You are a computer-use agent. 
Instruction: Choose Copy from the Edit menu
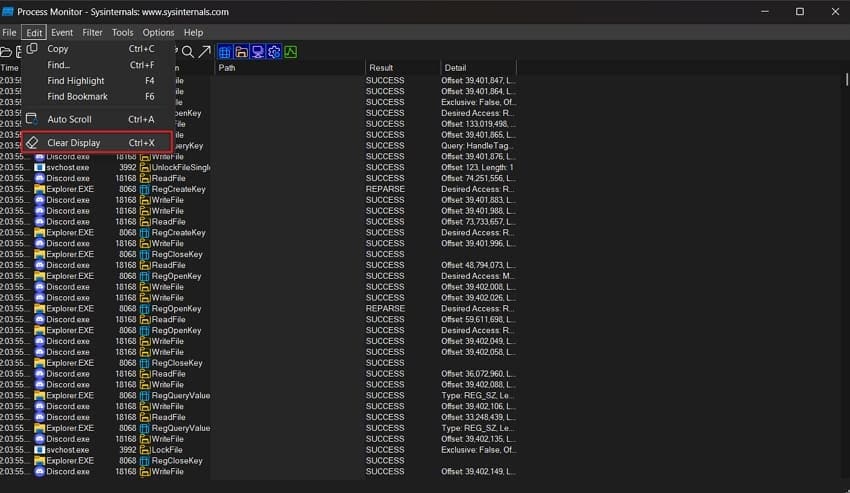tap(98, 49)
